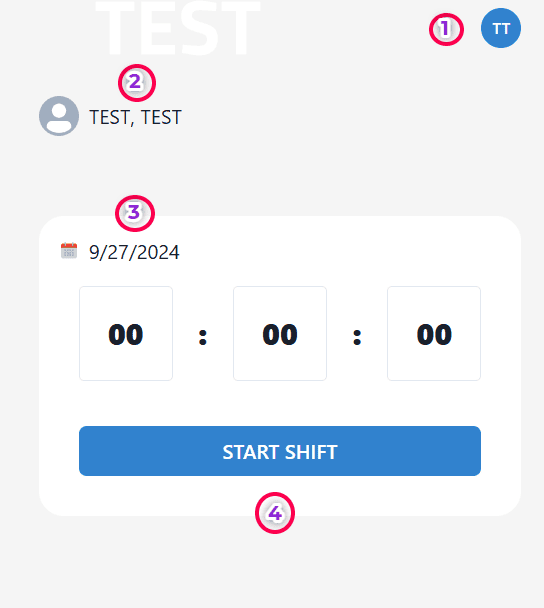This screenshot has width=544, height=608.
Task: Open the TT user avatar menu
Action: [501, 28]
